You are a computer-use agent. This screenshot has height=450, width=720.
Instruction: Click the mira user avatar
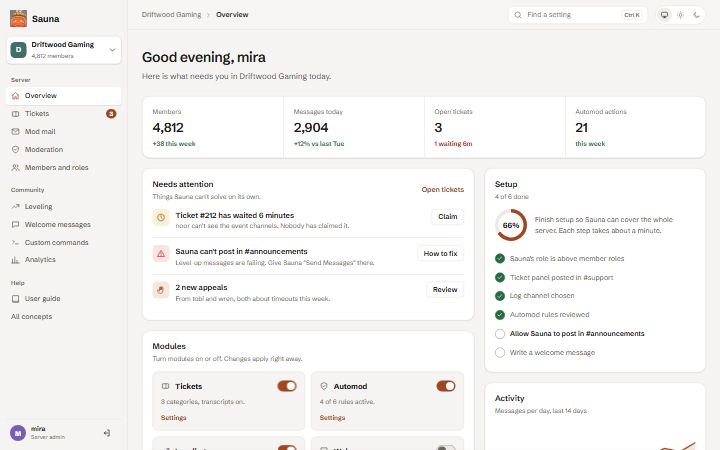(18, 433)
